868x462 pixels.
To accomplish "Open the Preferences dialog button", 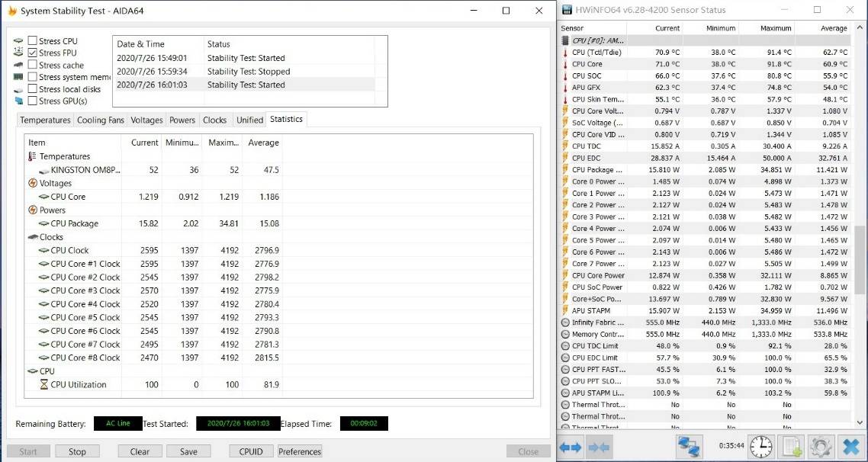I will tap(300, 451).
